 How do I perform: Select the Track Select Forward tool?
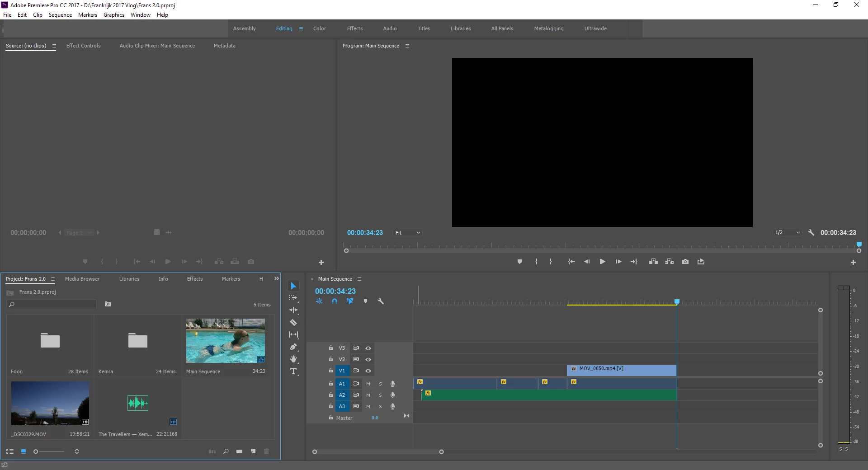(293, 298)
